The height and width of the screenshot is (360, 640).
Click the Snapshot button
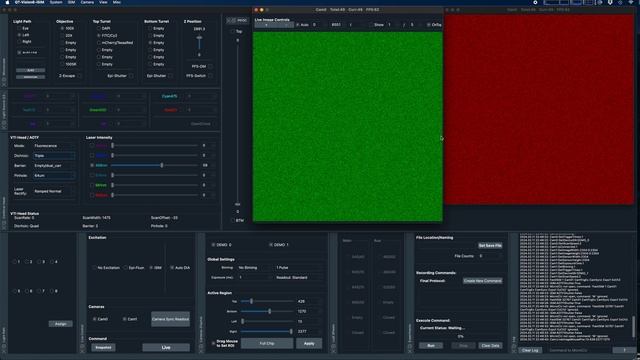103,347
